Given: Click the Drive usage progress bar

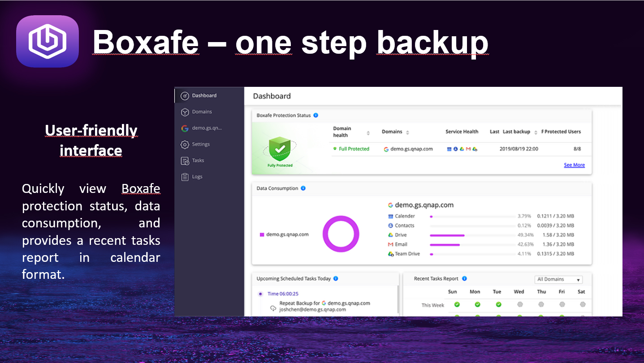Looking at the screenshot, I should 472,235.
